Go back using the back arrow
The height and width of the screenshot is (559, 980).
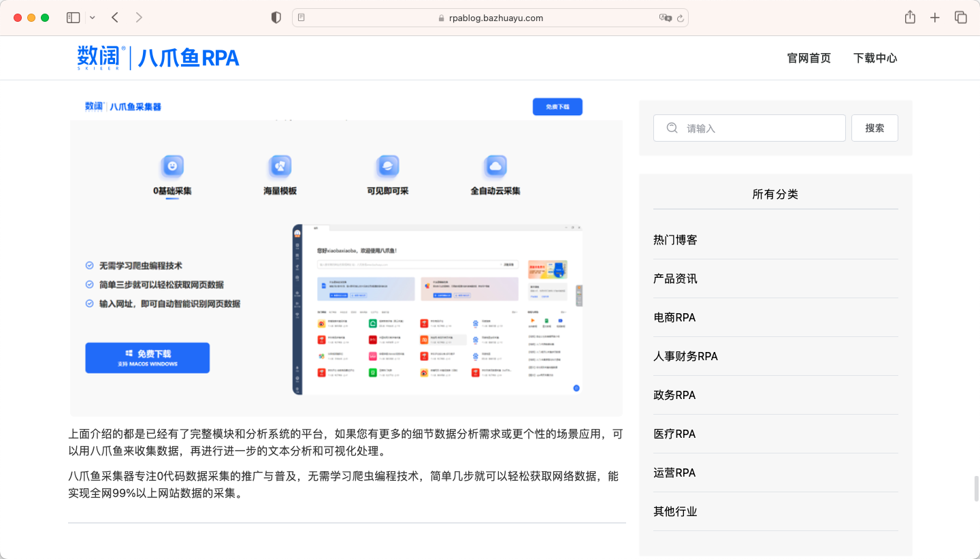point(115,18)
